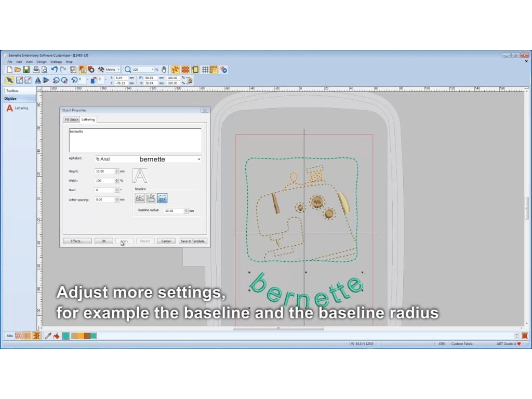Click Letter spacing stepper arrows
Screen dimensions: 532x399
click(x=117, y=200)
